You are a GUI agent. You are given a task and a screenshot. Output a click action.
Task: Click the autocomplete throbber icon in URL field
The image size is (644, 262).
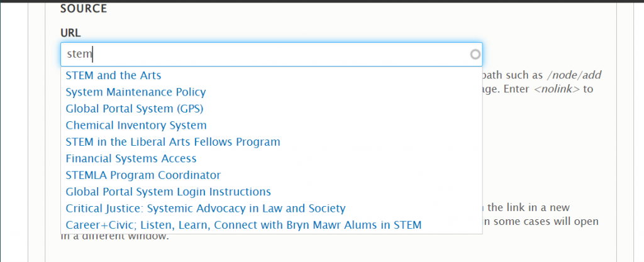pyautogui.click(x=475, y=55)
